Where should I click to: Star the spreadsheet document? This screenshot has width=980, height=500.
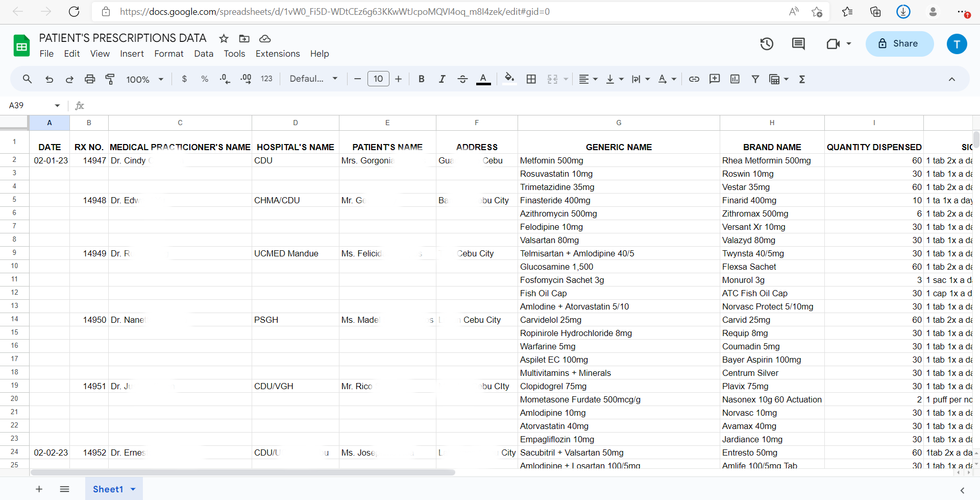click(224, 38)
